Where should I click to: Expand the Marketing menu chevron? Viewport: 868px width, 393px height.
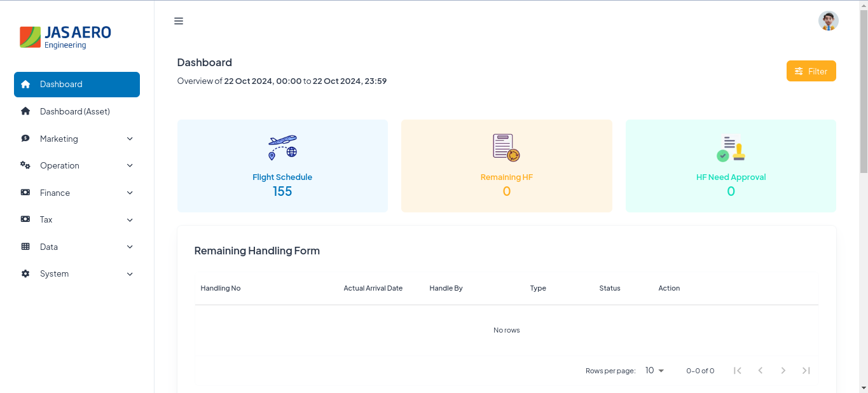(130, 139)
